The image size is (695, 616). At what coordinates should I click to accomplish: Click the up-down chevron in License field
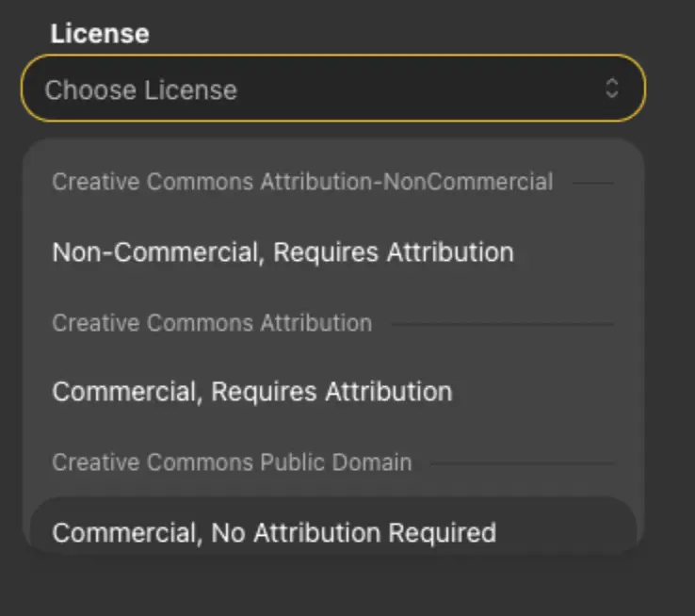(x=611, y=89)
